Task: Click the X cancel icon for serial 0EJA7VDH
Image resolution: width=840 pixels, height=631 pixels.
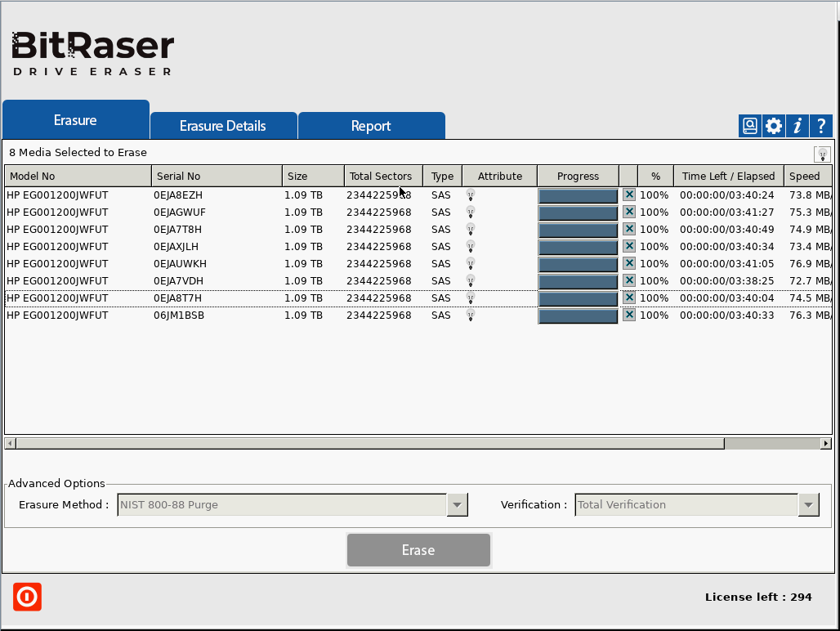Action: coord(629,280)
